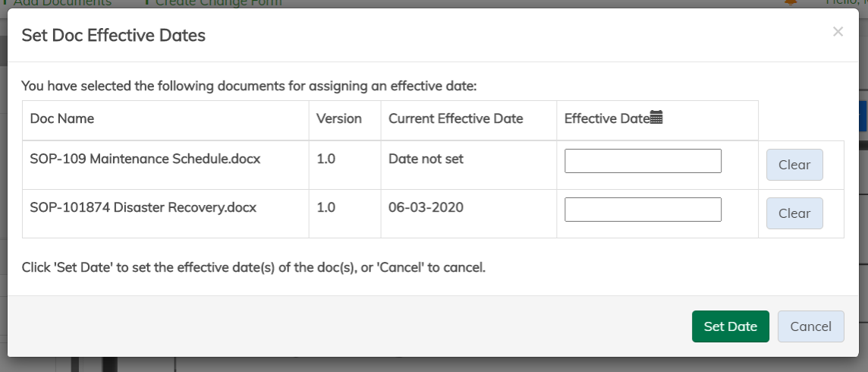Click effective date field for SOP-101874 Disaster Recovery
The image size is (868, 372).
643,210
